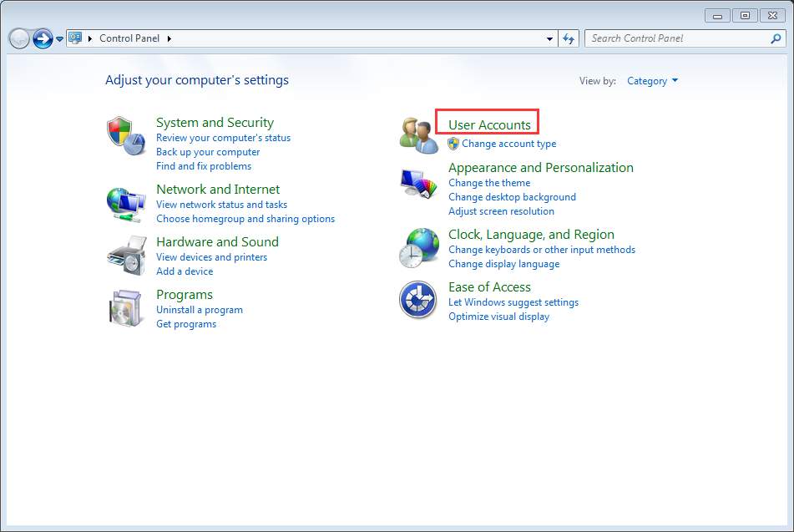Image resolution: width=794 pixels, height=532 pixels.
Task: Open the Programs disc box icon
Action: tap(126, 308)
